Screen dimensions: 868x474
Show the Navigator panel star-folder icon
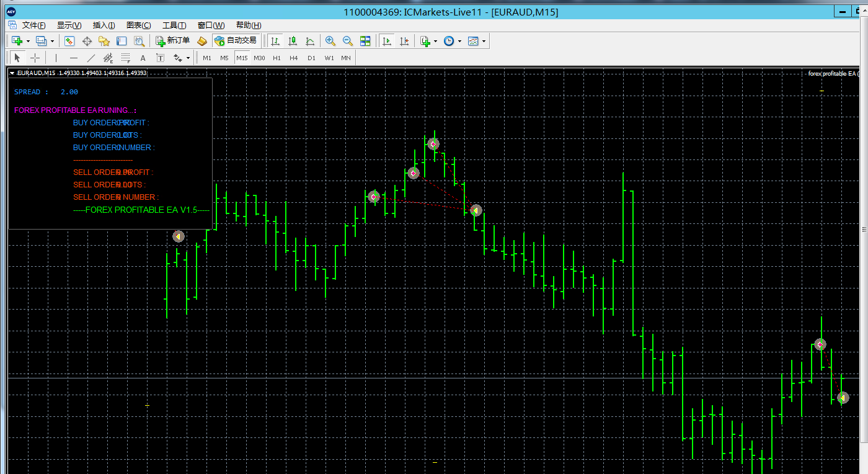coord(104,41)
